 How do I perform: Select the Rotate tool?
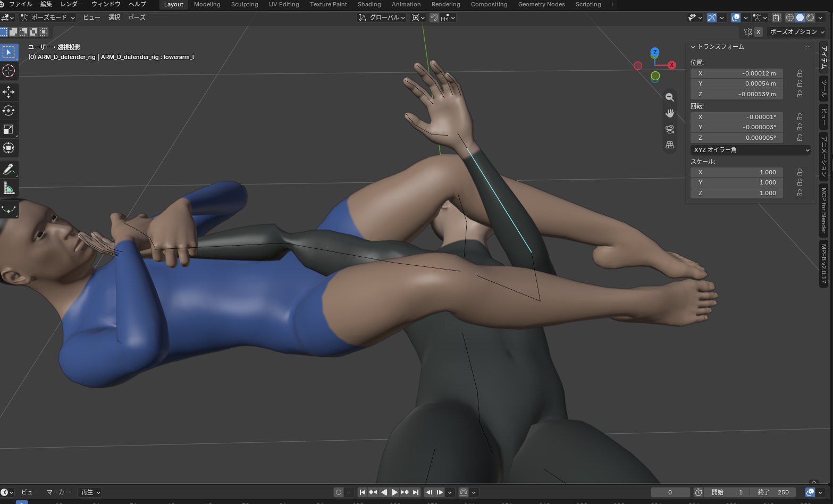9,111
